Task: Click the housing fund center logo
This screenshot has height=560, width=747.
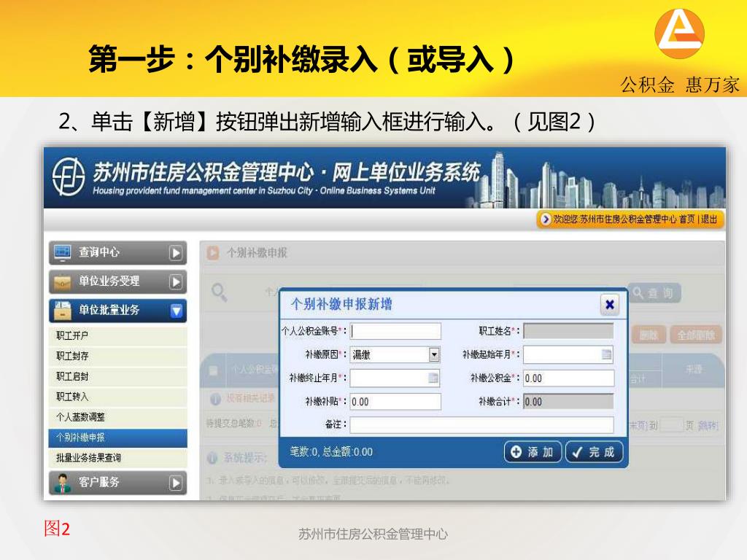Action: point(68,176)
